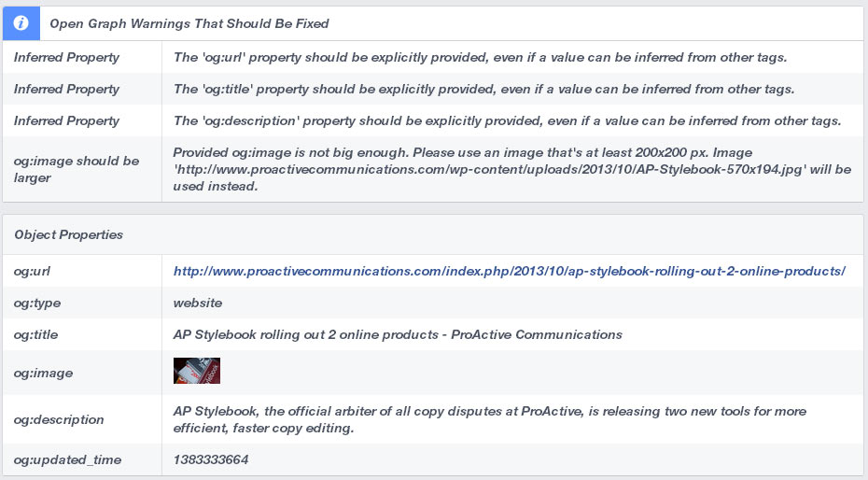This screenshot has height=480, width=868.
Task: Click the og:updated_time property label
Action: (67, 459)
